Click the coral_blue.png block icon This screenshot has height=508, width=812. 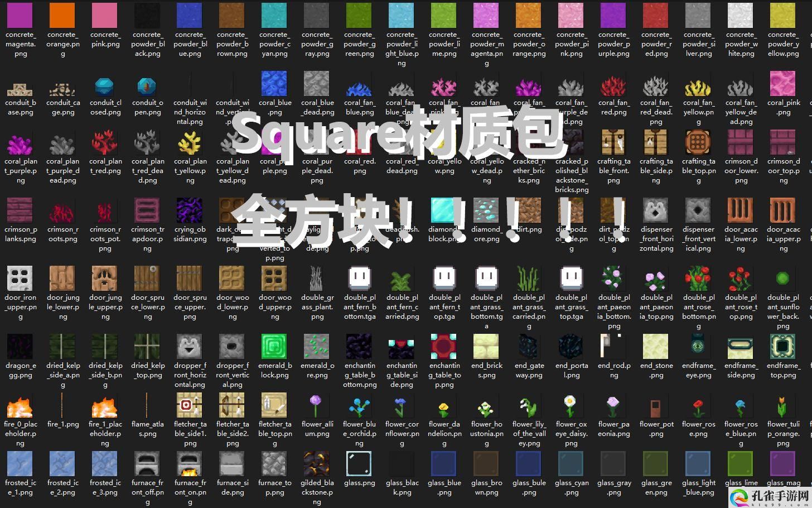click(274, 83)
